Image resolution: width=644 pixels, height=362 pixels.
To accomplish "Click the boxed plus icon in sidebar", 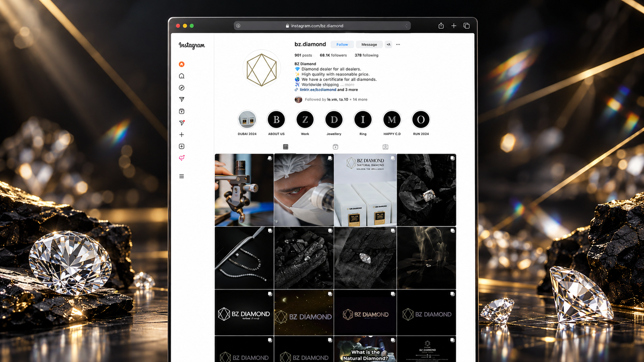I will click(182, 146).
